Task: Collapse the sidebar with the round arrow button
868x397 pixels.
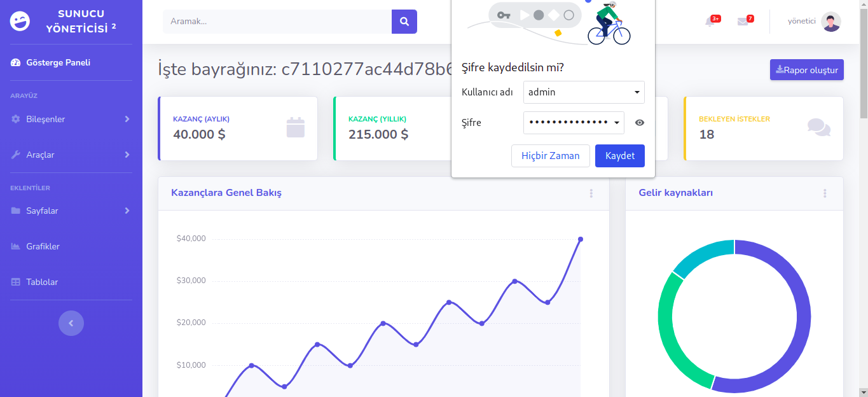Action: point(71,323)
